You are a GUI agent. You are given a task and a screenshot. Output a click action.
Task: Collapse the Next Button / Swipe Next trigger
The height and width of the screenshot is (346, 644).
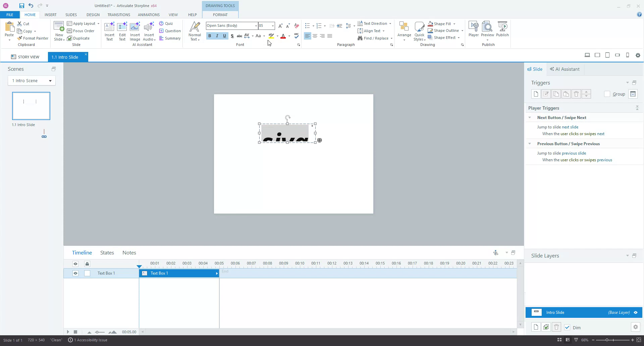coord(530,117)
